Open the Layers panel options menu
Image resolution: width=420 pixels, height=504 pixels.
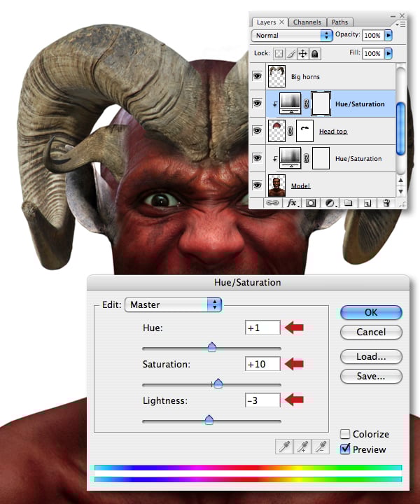point(400,24)
